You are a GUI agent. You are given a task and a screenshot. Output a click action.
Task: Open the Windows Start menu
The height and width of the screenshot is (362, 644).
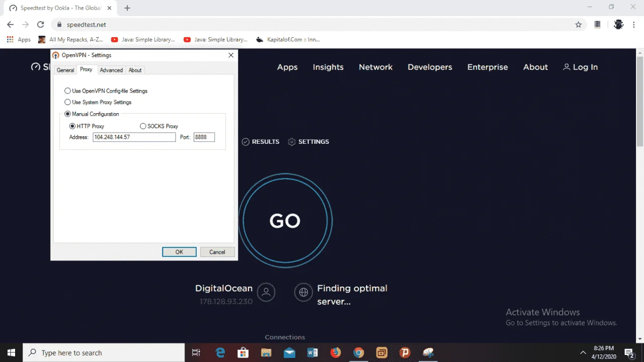coord(11,352)
